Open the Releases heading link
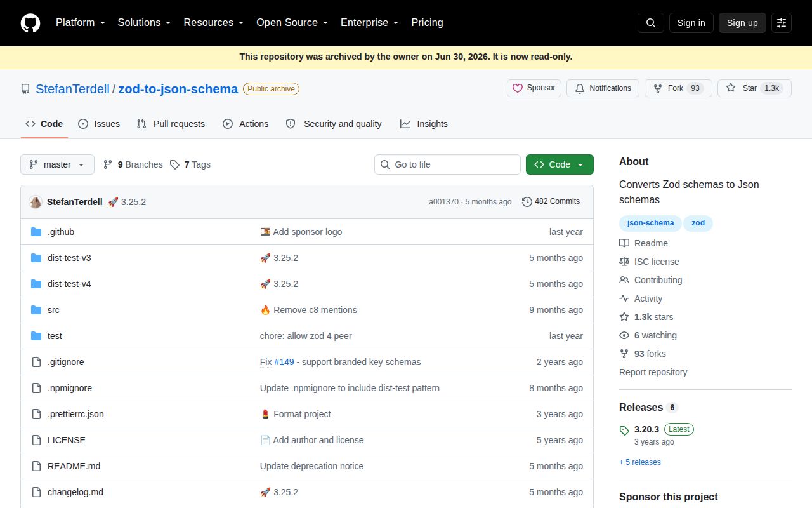This screenshot has width=812, height=508. (x=648, y=407)
